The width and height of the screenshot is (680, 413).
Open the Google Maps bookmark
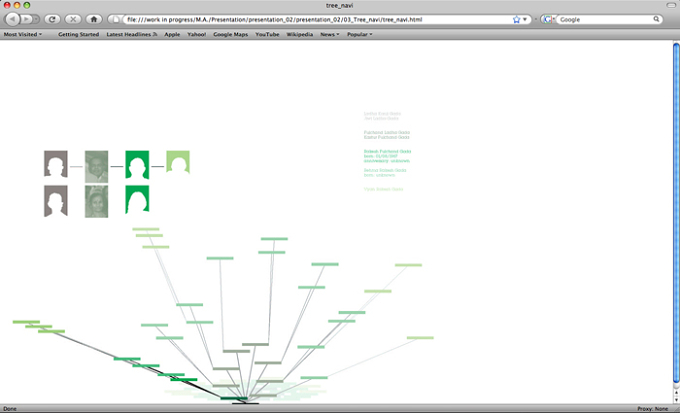(x=230, y=34)
